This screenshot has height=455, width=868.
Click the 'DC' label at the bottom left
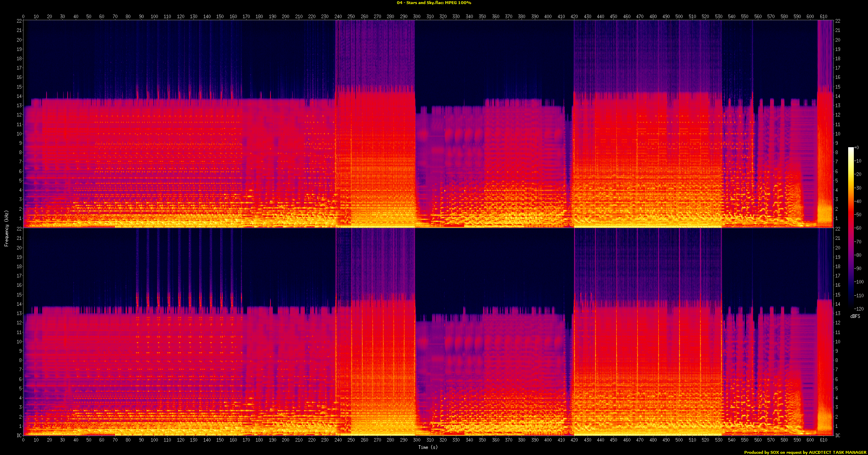coord(19,436)
